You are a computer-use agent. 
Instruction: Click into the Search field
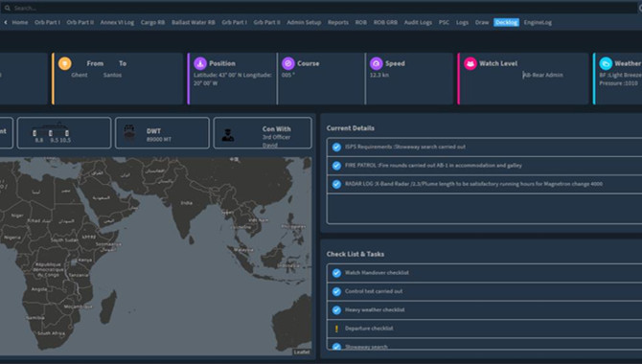[x=319, y=8]
